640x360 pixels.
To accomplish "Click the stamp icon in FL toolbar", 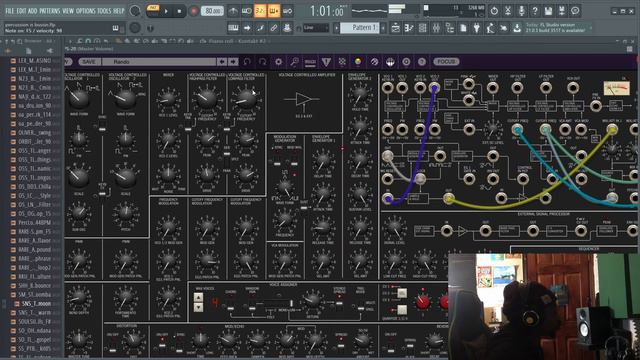I will pos(287,28).
